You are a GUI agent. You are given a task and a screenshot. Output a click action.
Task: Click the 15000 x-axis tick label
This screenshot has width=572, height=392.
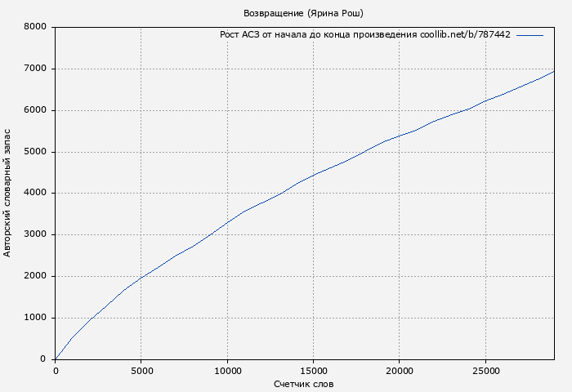[x=313, y=371]
